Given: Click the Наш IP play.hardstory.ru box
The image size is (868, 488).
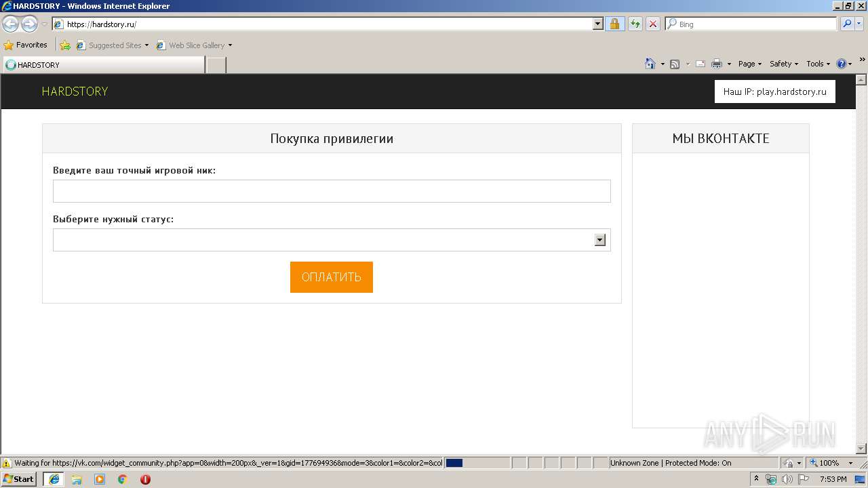Looking at the screenshot, I should tap(774, 91).
